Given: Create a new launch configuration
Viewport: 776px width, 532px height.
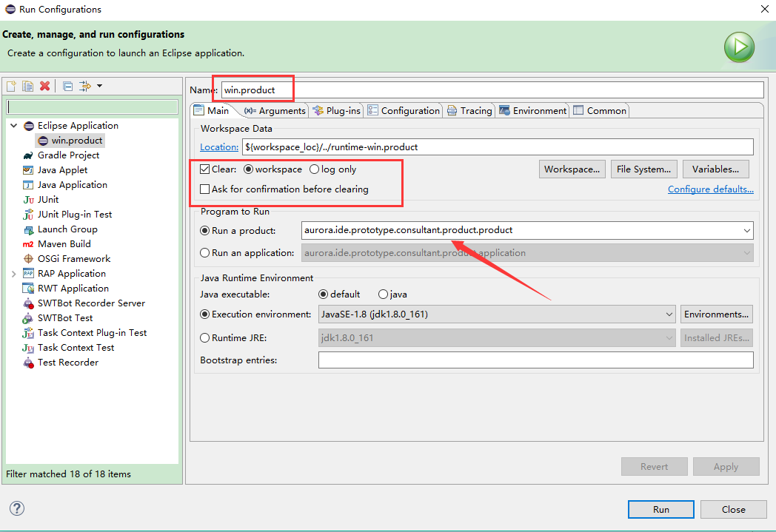Looking at the screenshot, I should (11, 85).
